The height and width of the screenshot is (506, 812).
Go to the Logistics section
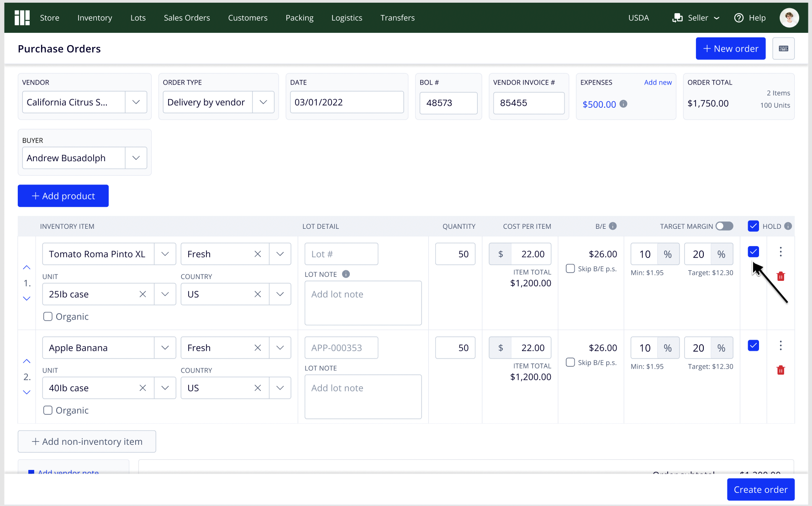point(347,18)
